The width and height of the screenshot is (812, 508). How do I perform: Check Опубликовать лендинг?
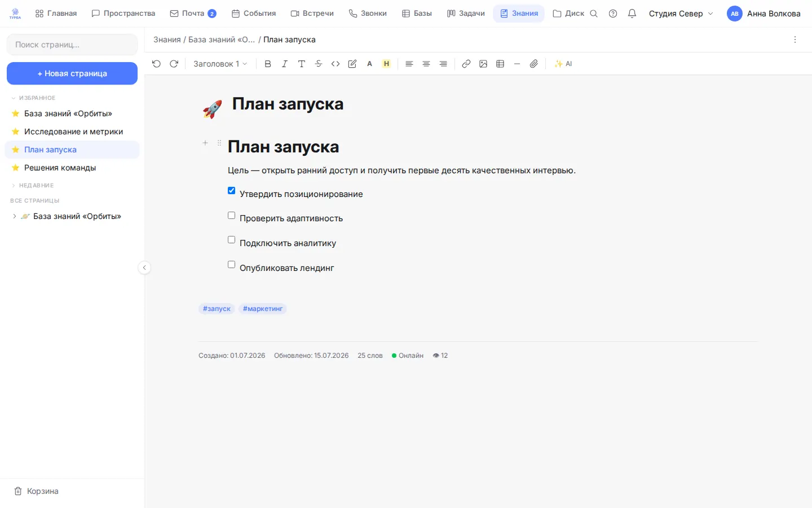(x=231, y=265)
